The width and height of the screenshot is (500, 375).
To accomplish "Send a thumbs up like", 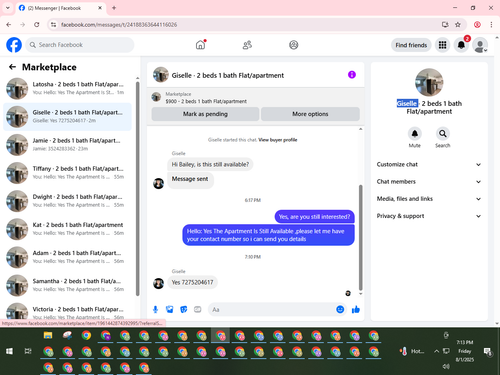I will point(356,309).
